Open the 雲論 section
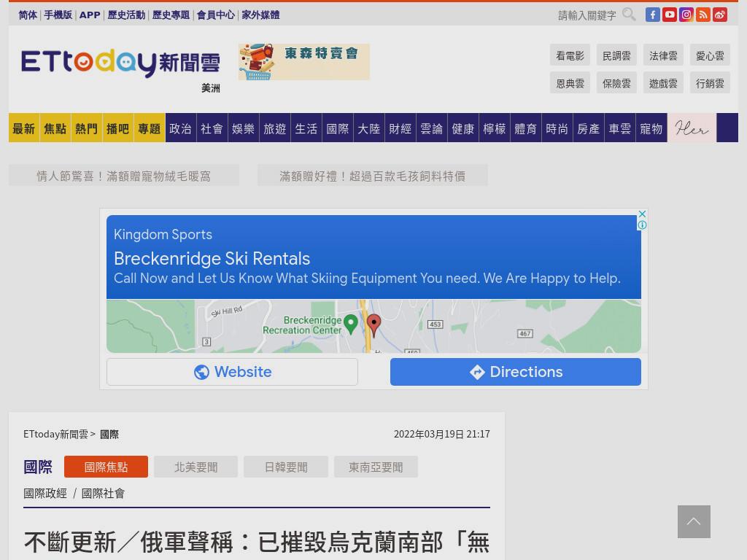The width and height of the screenshot is (747, 560). tap(432, 128)
